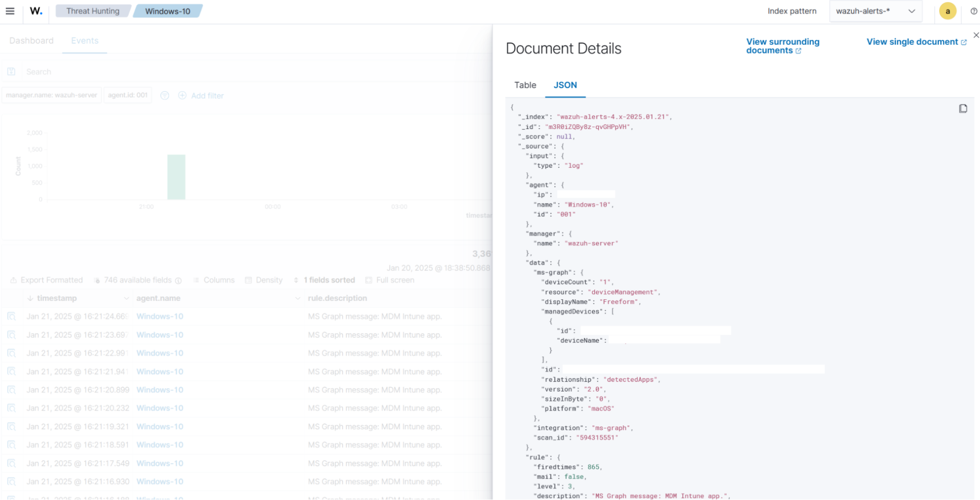Click the user avatar 'a'
The height and width of the screenshot is (500, 980).
click(x=947, y=11)
